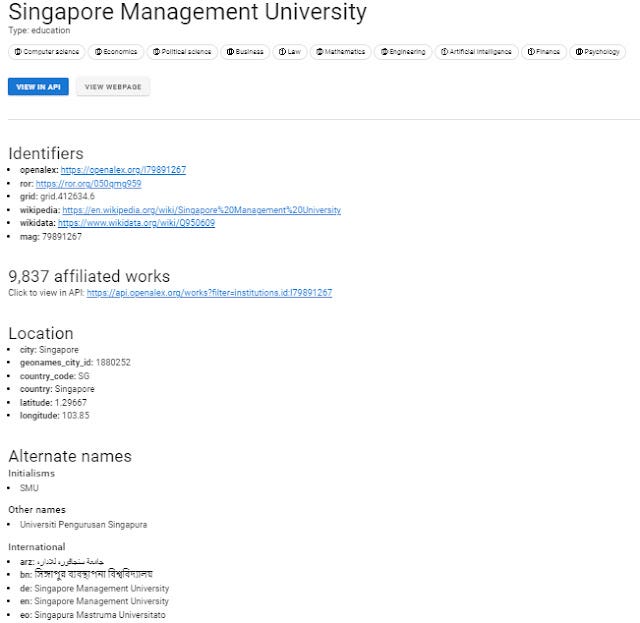Viewport: 640px width, 623px height.
Task: Select the Mathematics concept chip
Action: pos(340,52)
